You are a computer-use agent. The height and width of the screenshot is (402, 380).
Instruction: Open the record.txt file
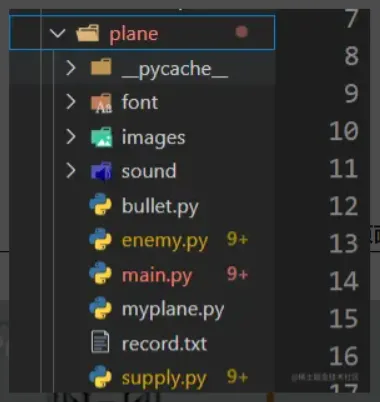point(164,344)
